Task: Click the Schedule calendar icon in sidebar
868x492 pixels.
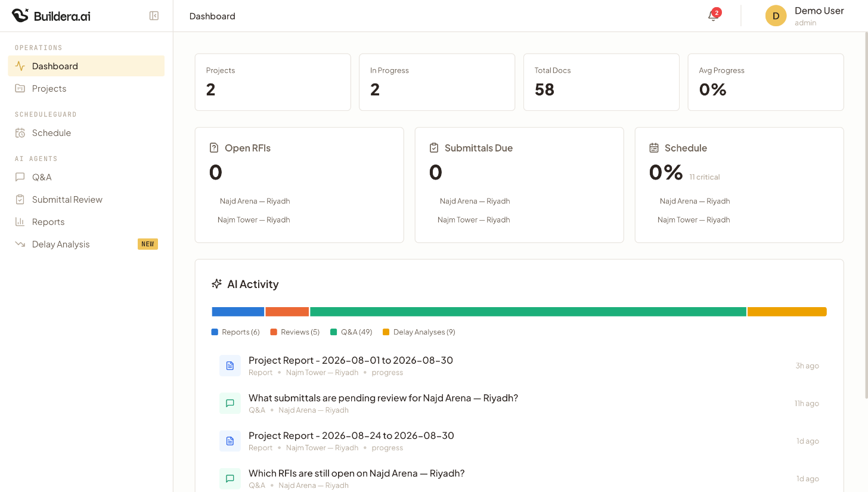Action: (20, 133)
